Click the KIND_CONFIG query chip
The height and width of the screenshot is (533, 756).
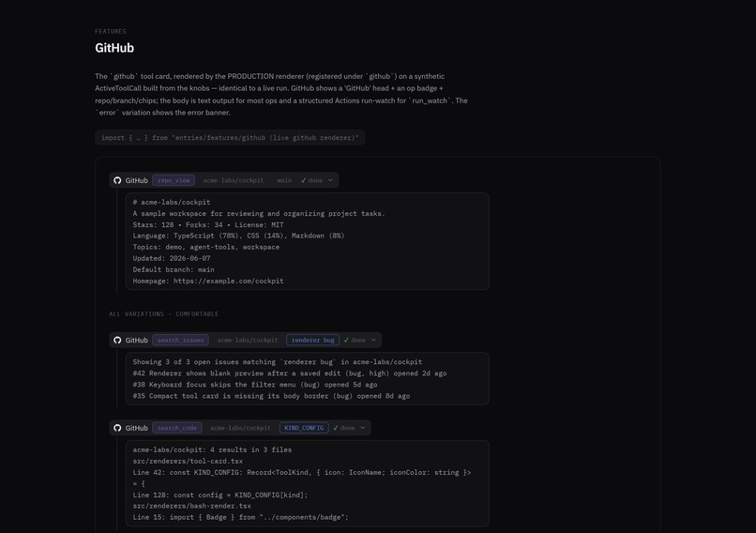point(304,428)
